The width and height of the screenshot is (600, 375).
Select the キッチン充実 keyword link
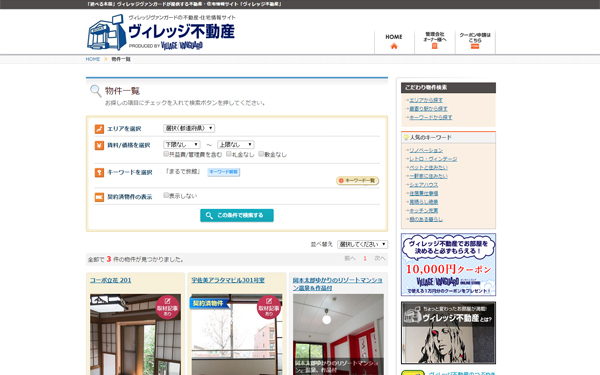point(424,210)
